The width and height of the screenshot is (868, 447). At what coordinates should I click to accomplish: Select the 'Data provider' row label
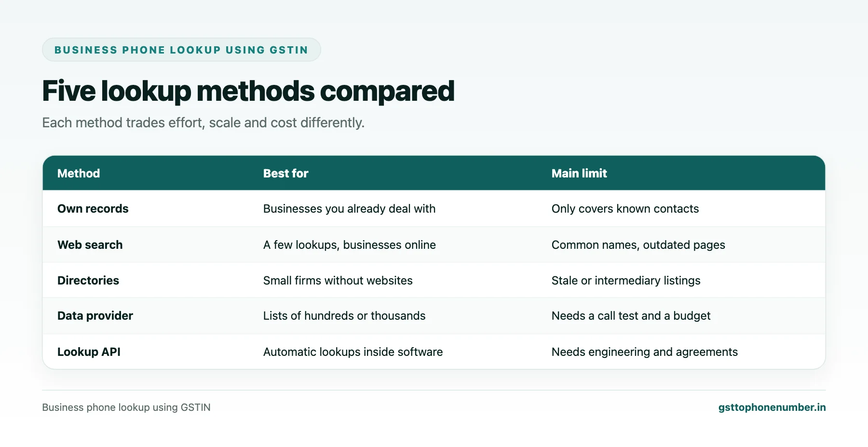coord(95,316)
